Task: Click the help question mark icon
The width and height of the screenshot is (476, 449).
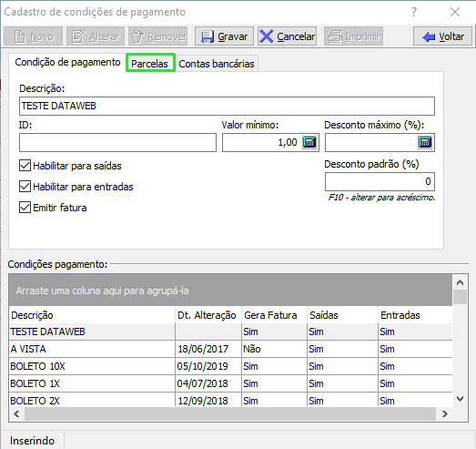Action: pos(414,12)
